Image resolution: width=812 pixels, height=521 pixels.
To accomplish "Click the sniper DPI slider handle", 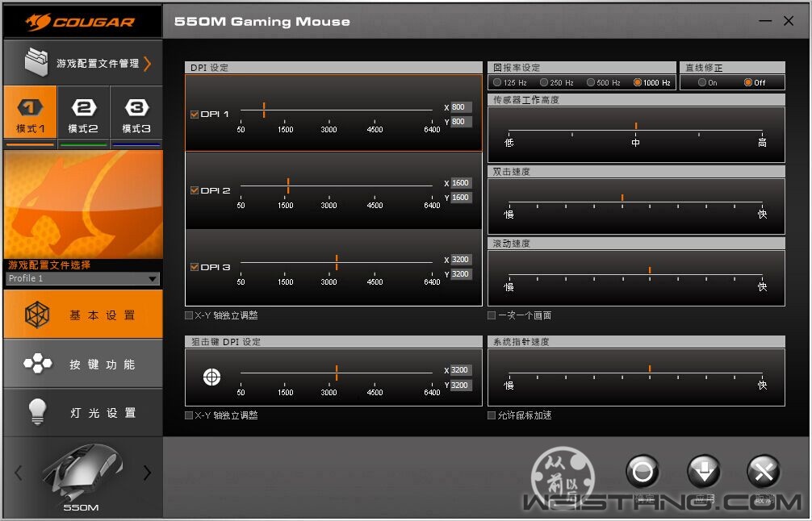I will 337,373.
